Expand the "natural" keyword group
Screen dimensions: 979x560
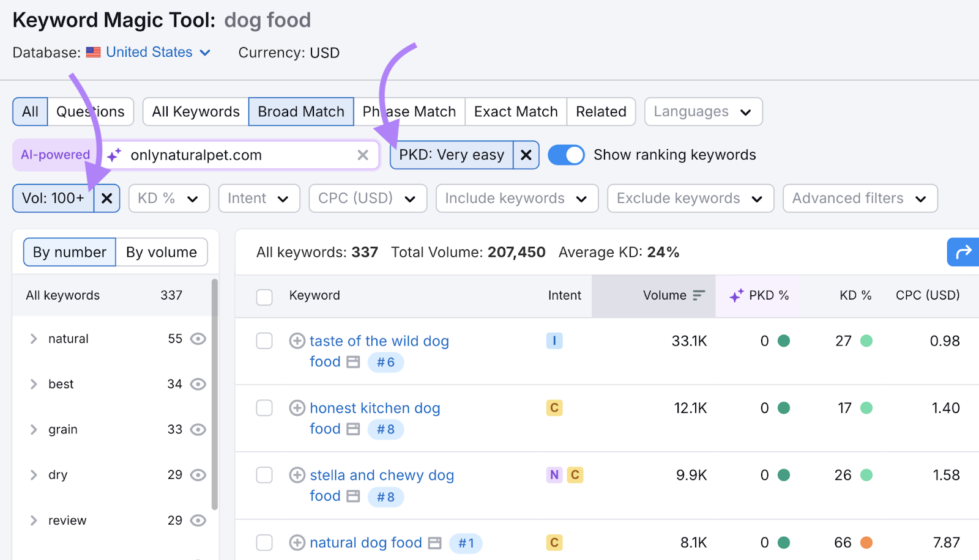[x=34, y=339]
